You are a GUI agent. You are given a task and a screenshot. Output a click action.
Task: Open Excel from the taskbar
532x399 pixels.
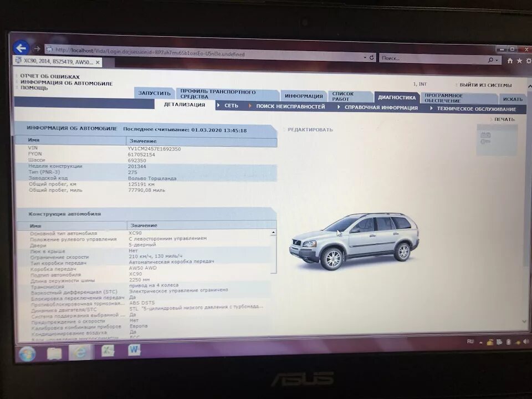coord(108,350)
